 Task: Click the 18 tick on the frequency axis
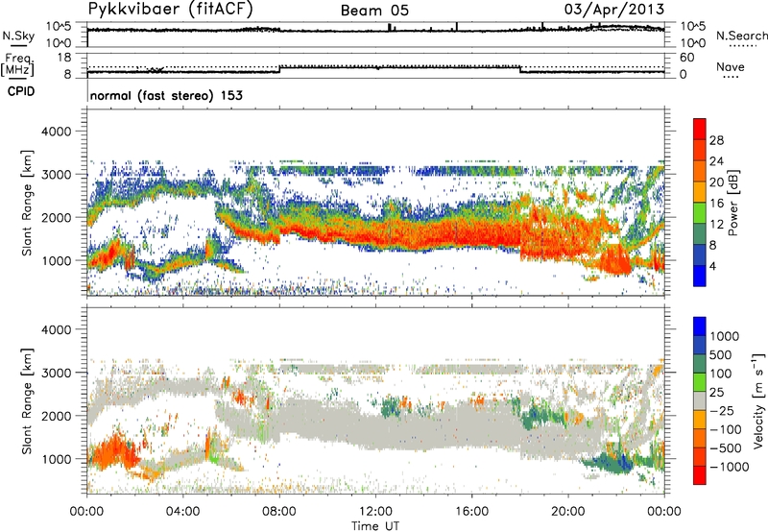pos(64,58)
